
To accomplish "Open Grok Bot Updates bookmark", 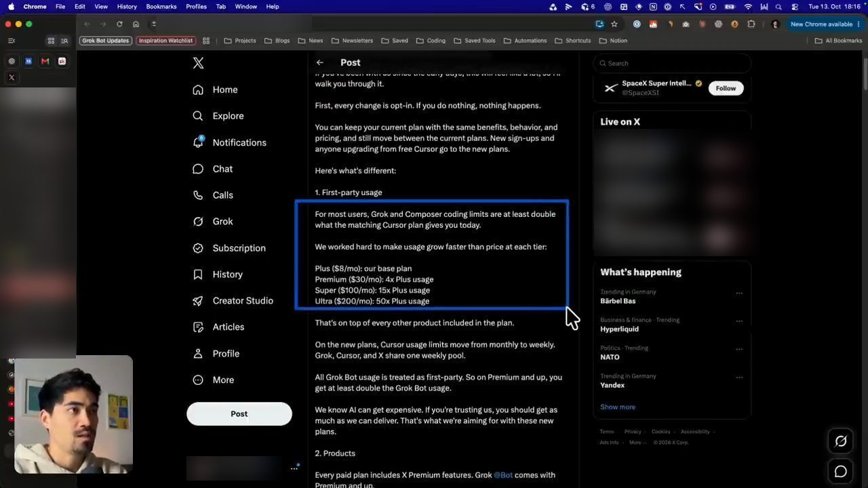I will 105,41.
